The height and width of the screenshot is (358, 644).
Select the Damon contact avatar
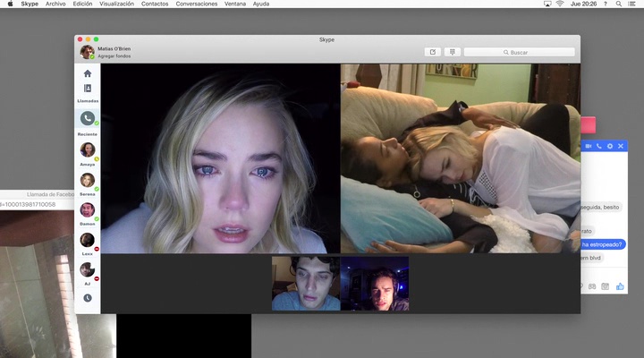click(x=88, y=210)
